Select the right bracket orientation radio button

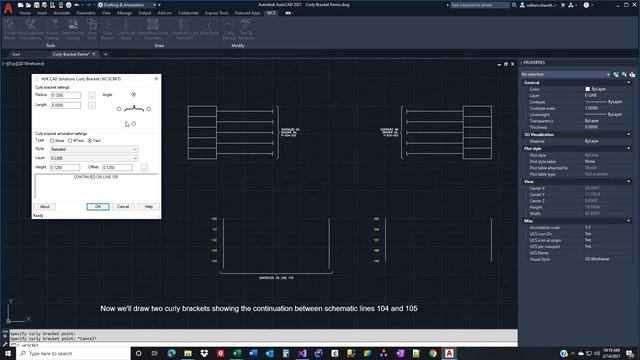[x=149, y=109]
